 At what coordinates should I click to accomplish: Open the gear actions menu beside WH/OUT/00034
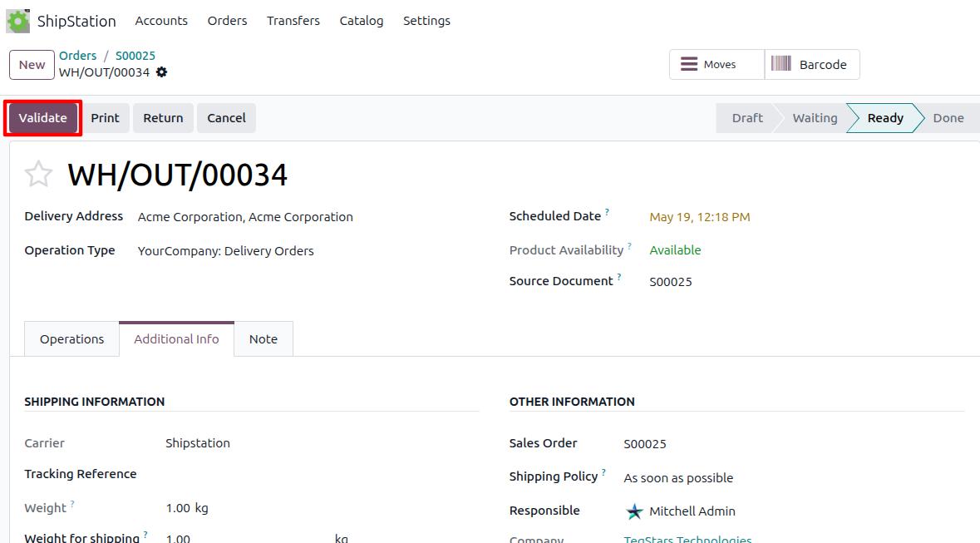[x=162, y=72]
